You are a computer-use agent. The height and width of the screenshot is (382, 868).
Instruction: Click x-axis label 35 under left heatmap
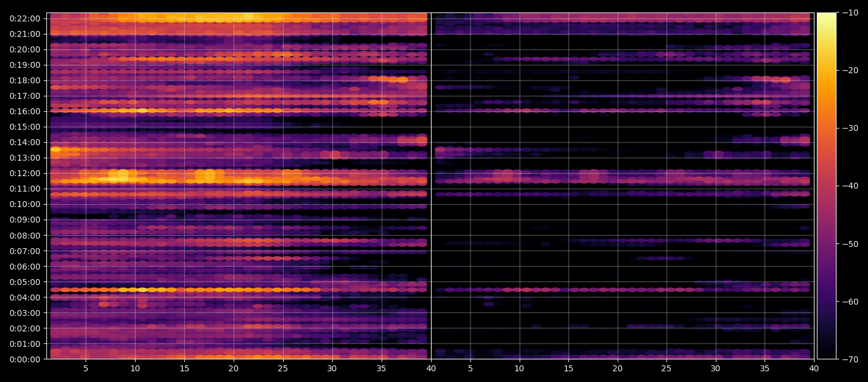[x=382, y=369]
